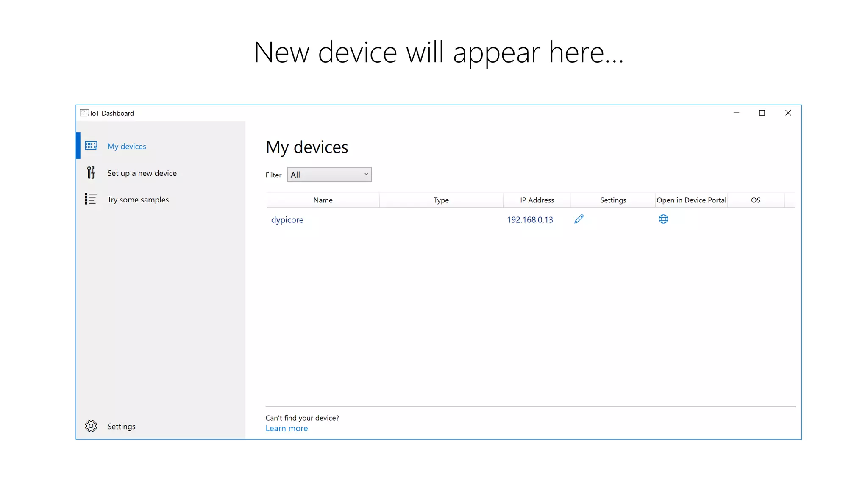Go to Try some samples section

coord(138,200)
